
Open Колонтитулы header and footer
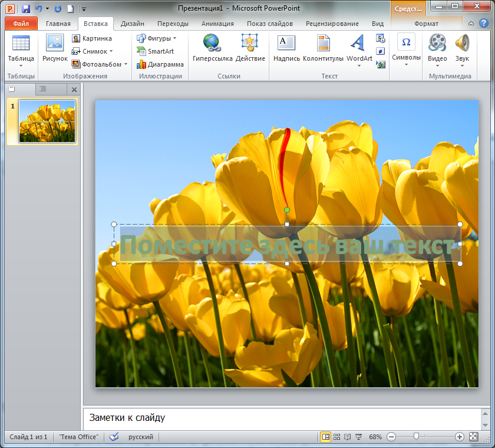(323, 47)
